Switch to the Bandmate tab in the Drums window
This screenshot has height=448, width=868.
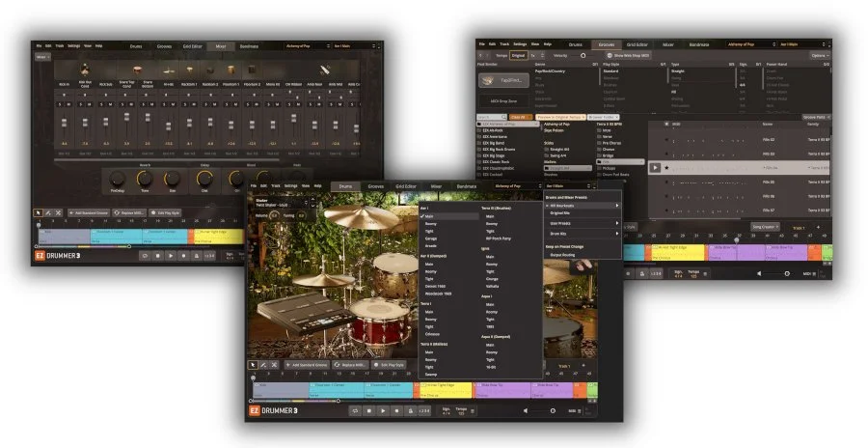[466, 186]
